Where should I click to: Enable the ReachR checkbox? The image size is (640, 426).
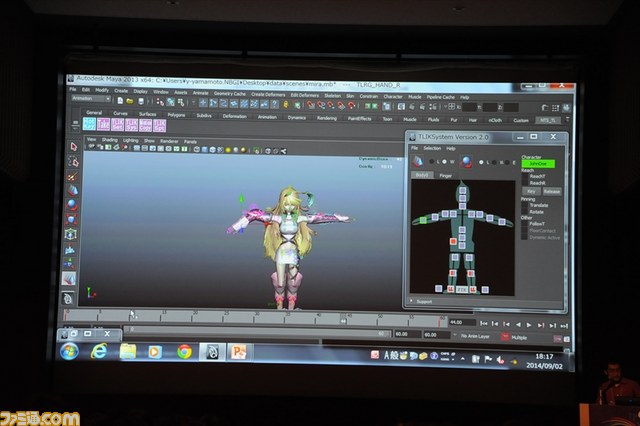[x=525, y=183]
